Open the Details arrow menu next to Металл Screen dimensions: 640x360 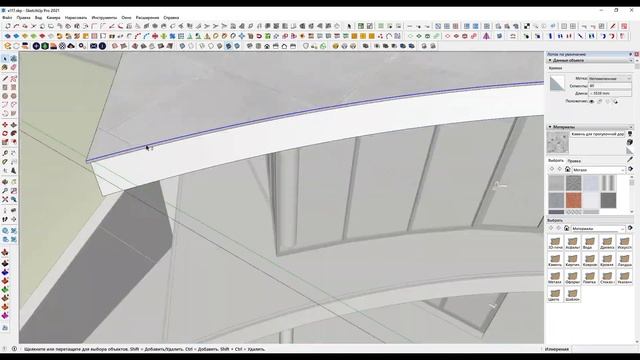631,169
